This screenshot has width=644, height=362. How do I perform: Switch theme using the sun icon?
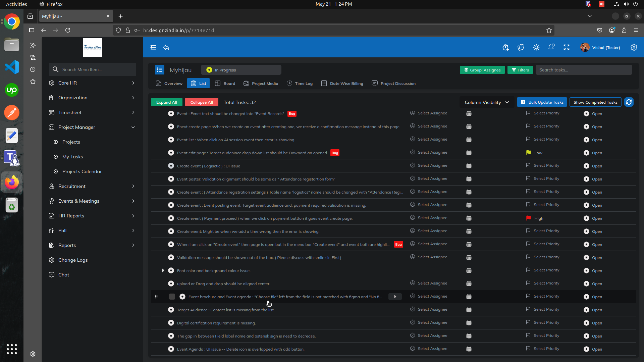(x=536, y=47)
